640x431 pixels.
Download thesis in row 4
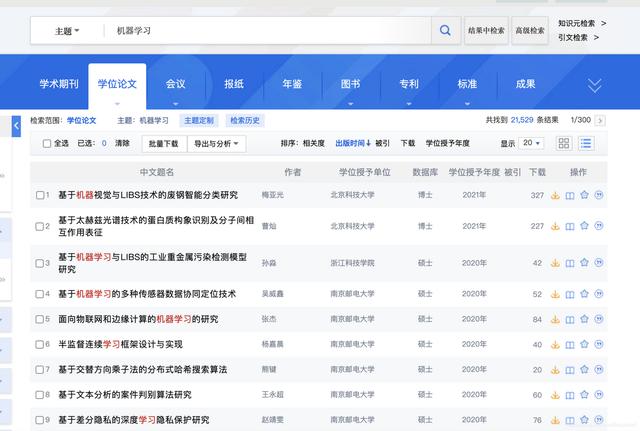[555, 294]
